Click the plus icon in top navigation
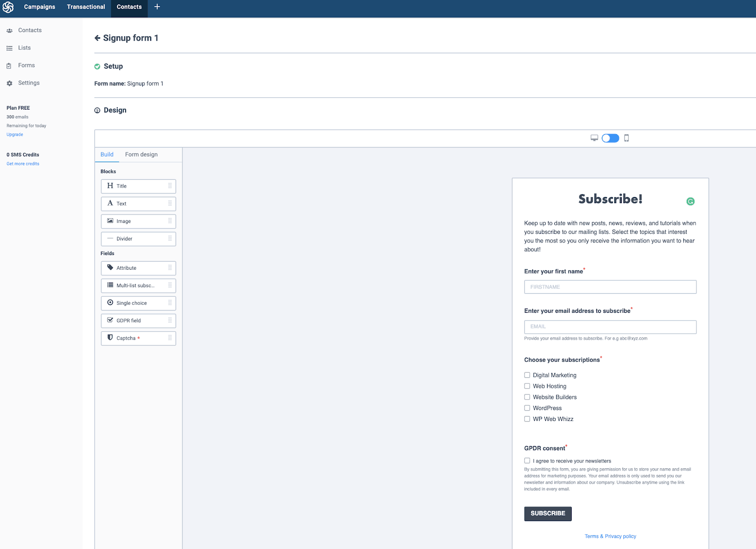 pos(157,7)
